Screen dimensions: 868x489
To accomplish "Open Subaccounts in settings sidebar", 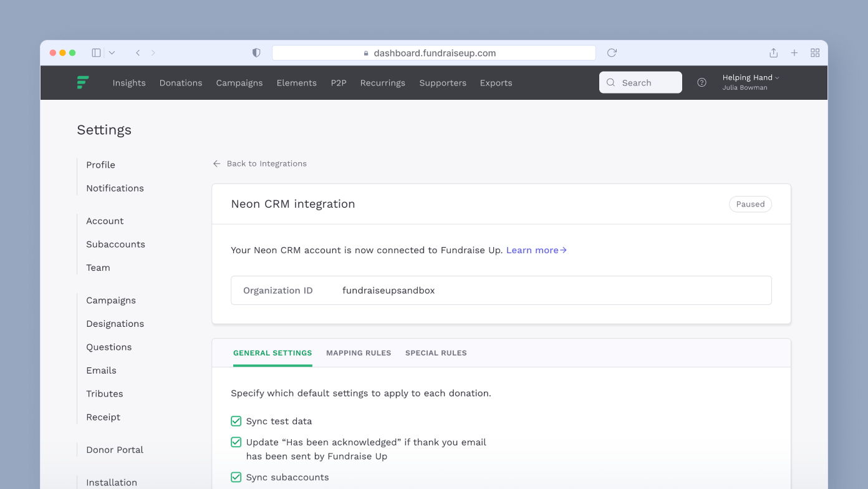I will tap(115, 244).
